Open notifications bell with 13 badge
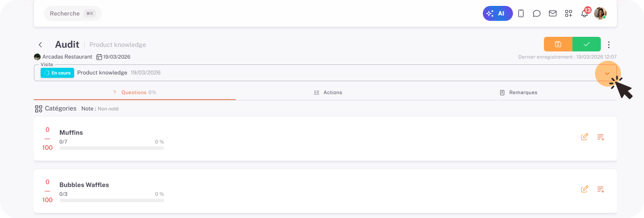Viewport: 644px width, 218px height. click(x=585, y=13)
